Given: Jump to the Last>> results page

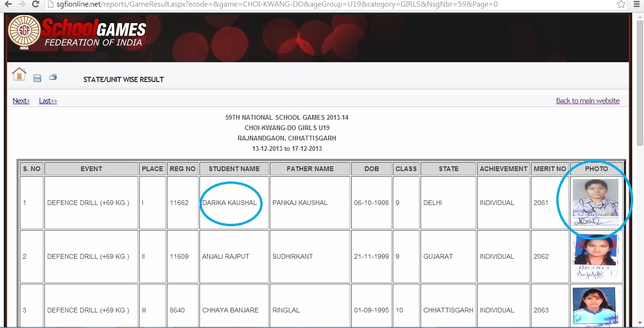Looking at the screenshot, I should 48,101.
